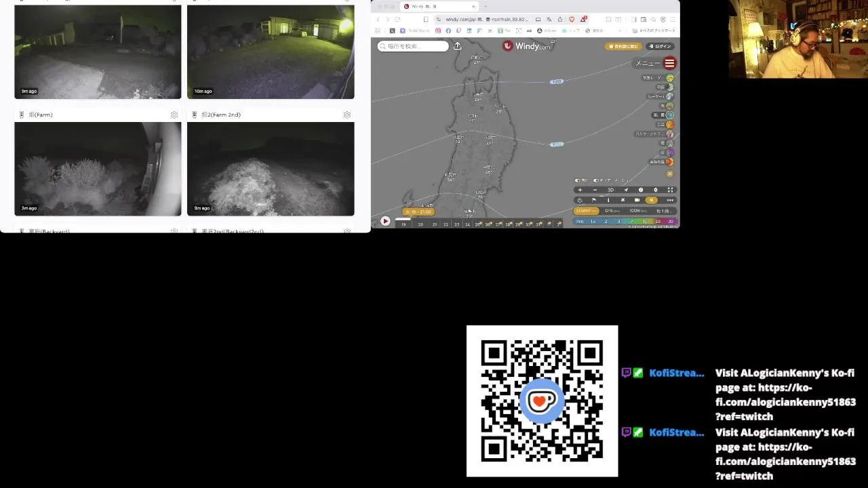Jump to day 22 on the timeline
Viewport: 868px width, 488px height.
click(x=446, y=224)
